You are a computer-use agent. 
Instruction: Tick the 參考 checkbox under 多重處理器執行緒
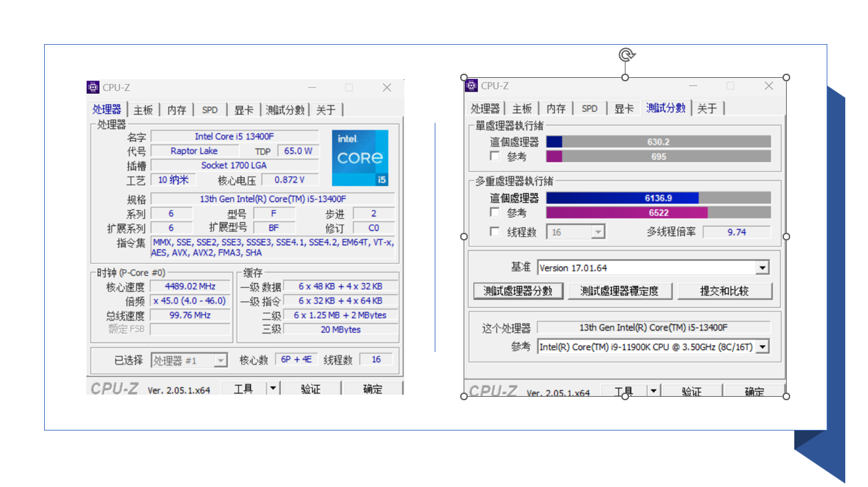tap(494, 212)
